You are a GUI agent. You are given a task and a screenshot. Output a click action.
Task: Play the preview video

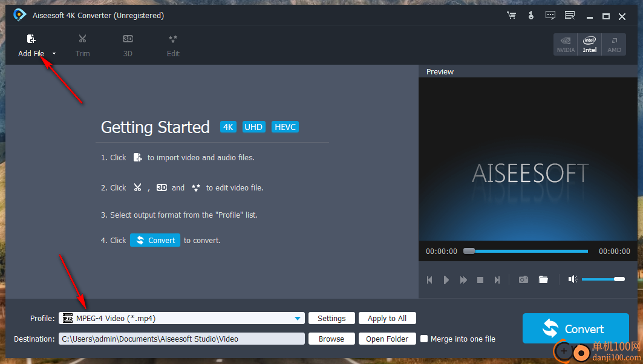[446, 280]
